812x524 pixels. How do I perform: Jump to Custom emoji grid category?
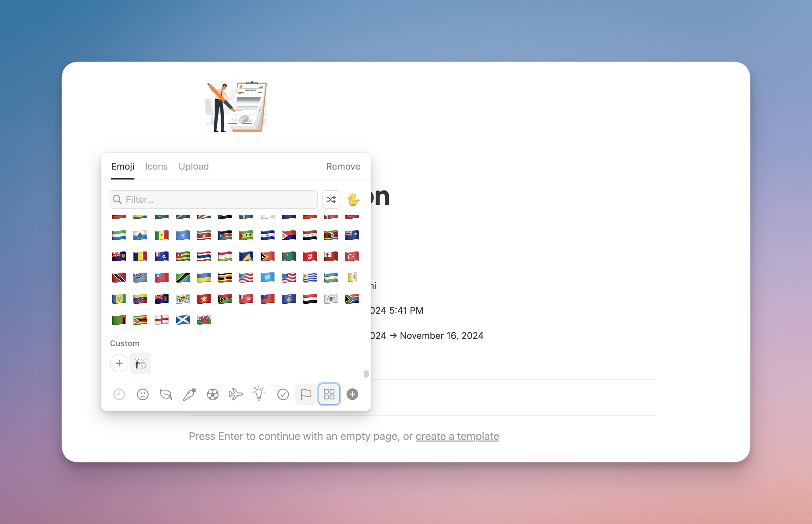pos(329,394)
